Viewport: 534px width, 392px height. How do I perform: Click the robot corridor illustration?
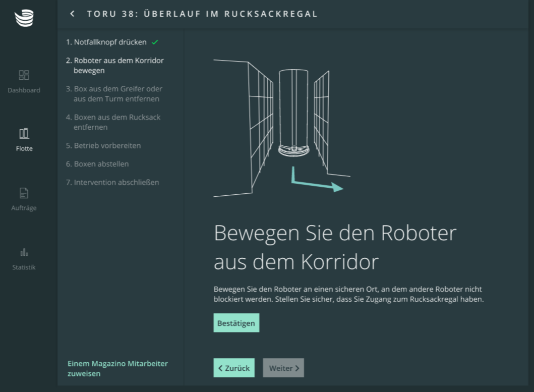(281, 128)
